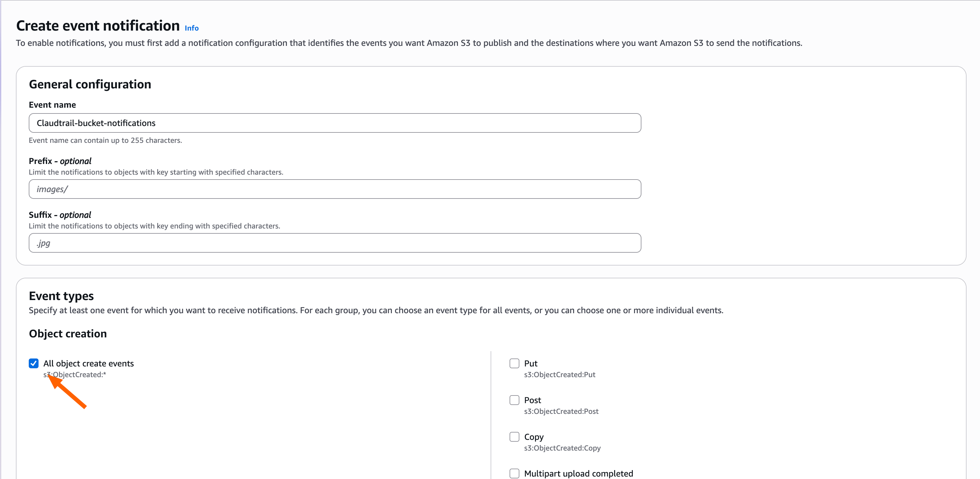This screenshot has height=479, width=980.
Task: Uncheck the All object create events checkbox
Action: [33, 363]
